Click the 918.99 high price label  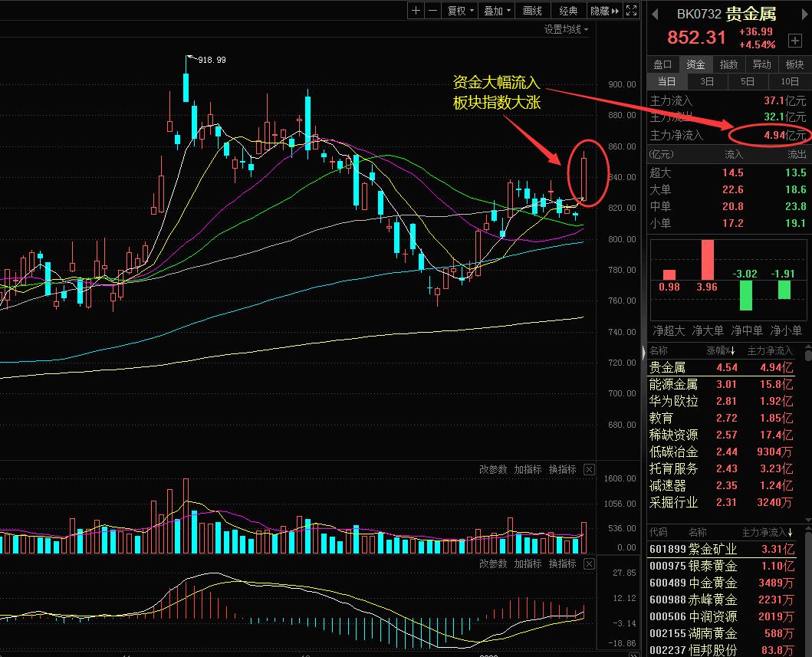(x=212, y=60)
